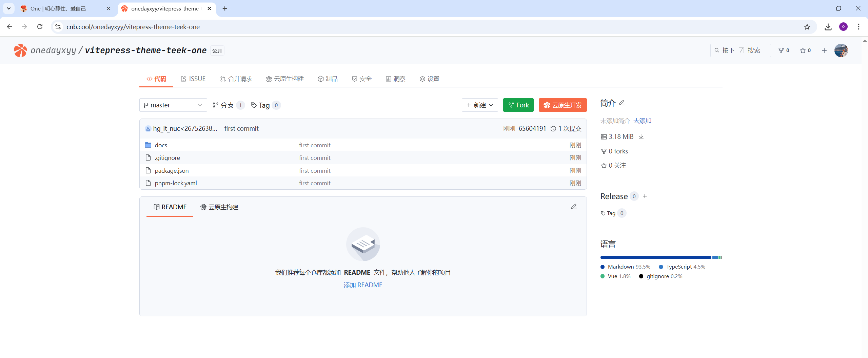The width and height of the screenshot is (868, 358).
Task: Expand the master branch dropdown
Action: point(173,105)
